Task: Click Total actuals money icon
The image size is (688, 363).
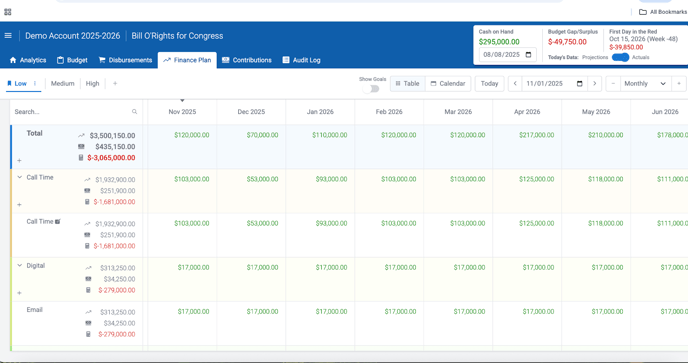Action: click(x=81, y=147)
